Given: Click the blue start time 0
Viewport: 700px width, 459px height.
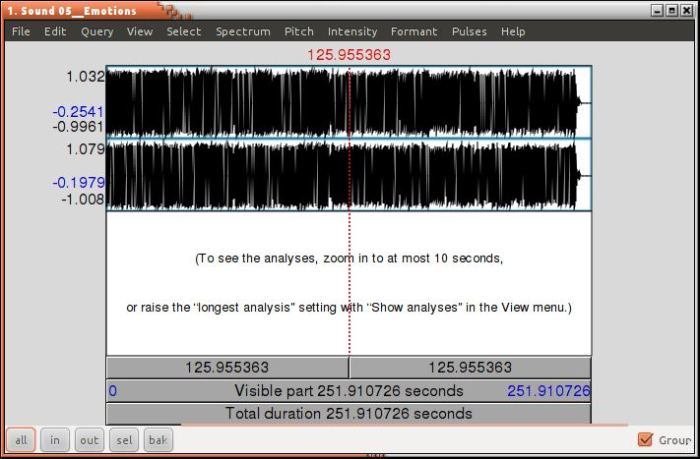Looking at the screenshot, I should [x=112, y=391].
